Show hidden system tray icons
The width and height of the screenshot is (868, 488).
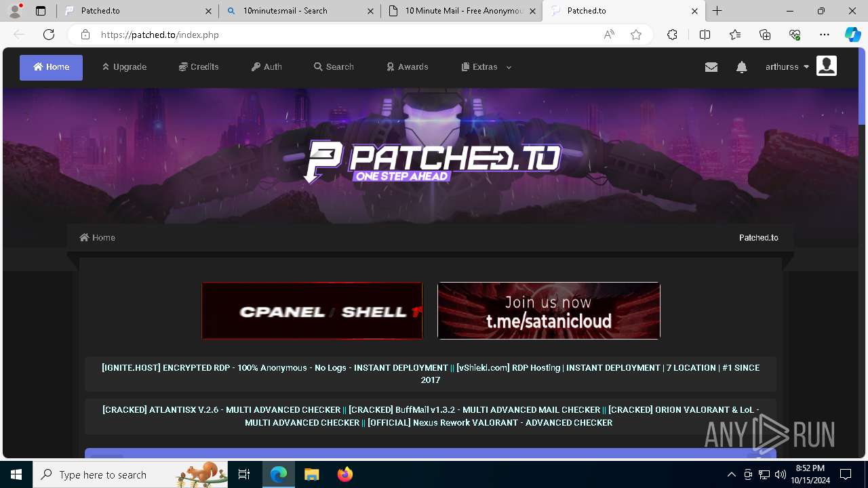[731, 474]
